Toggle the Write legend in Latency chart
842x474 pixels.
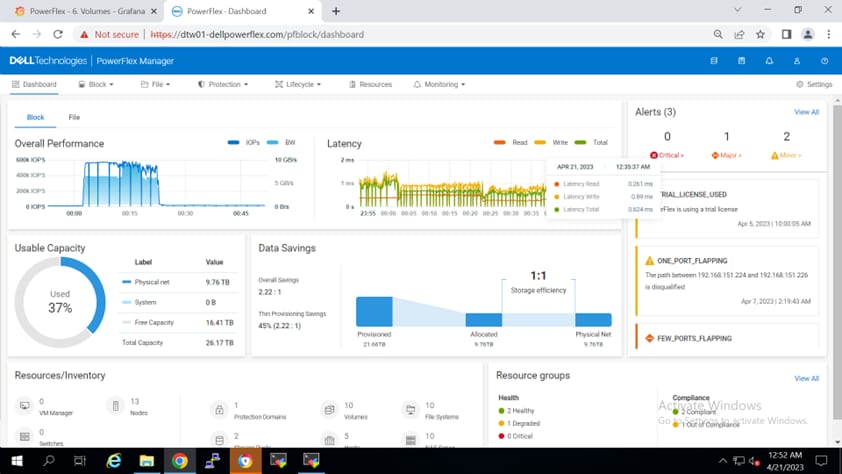(551, 142)
